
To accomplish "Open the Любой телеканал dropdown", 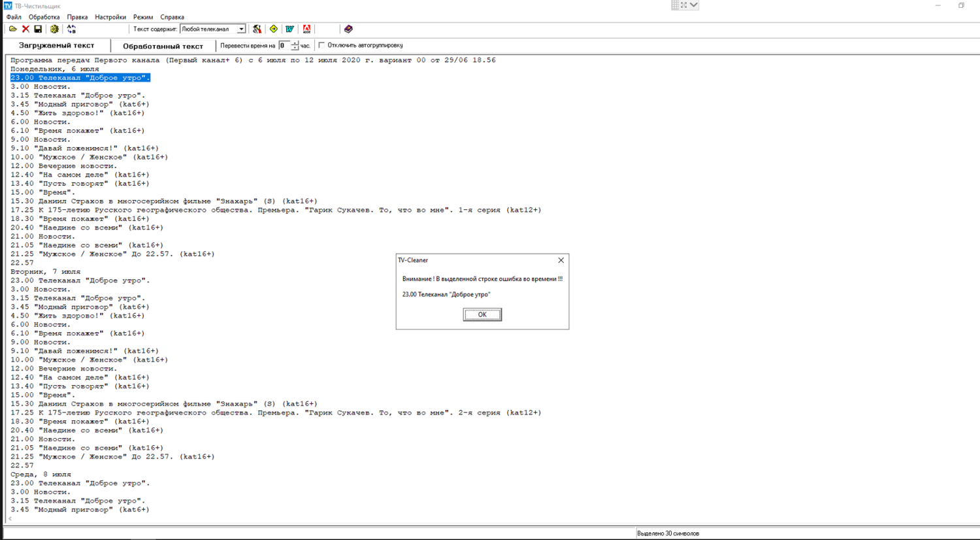I will coord(240,29).
